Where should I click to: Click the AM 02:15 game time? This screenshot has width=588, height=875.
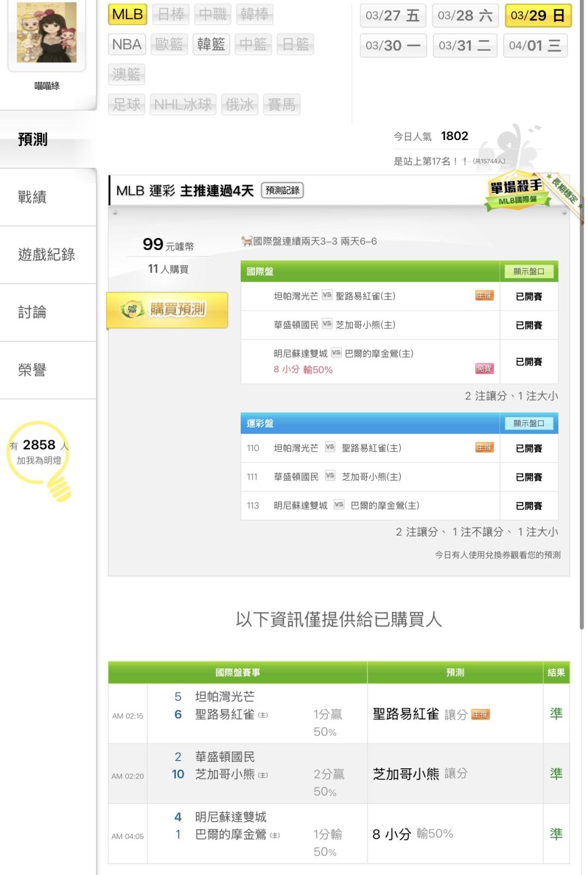click(127, 716)
